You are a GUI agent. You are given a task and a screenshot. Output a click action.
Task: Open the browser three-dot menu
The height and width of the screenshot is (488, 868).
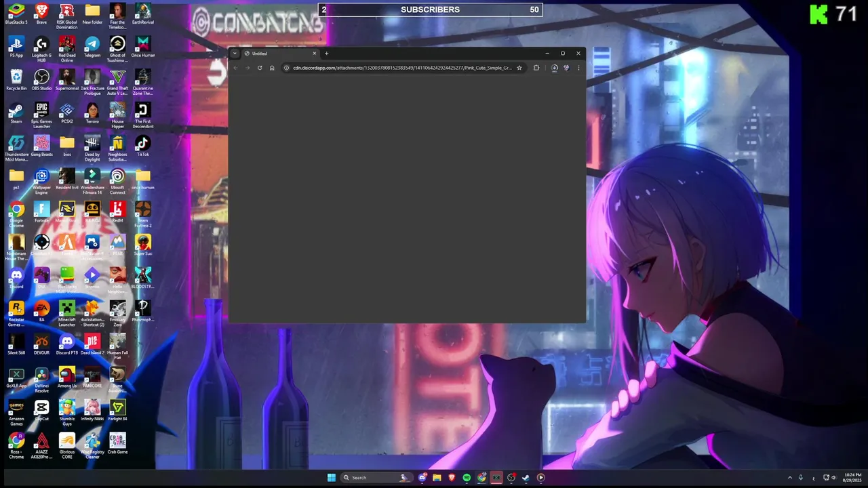coord(578,68)
